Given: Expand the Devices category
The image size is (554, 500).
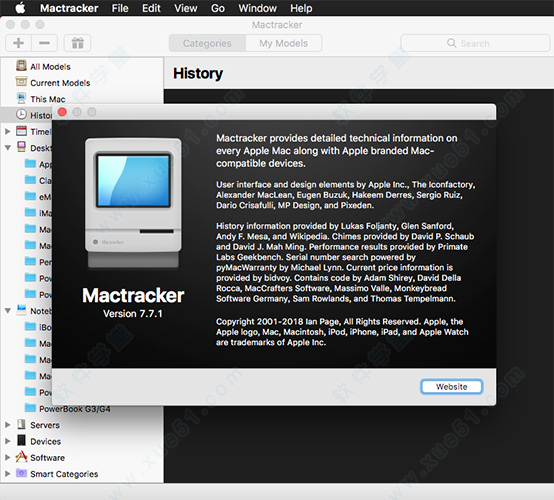Looking at the screenshot, I should pyautogui.click(x=7, y=441).
